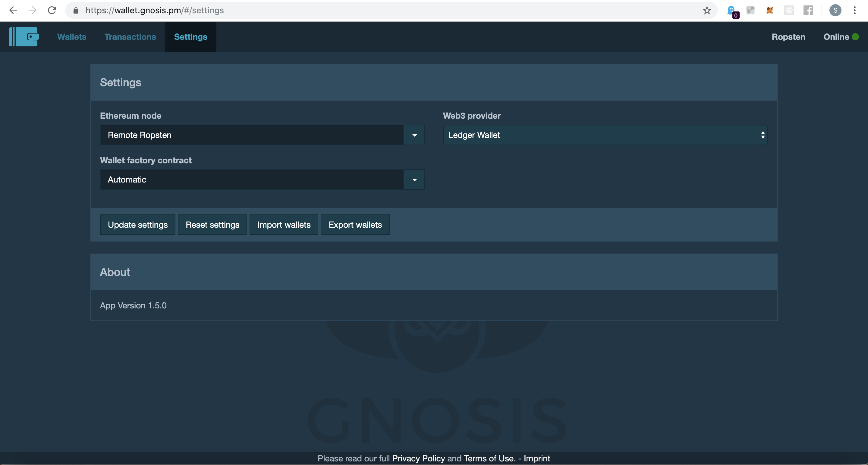Image resolution: width=868 pixels, height=465 pixels.
Task: Expand the Wallet factory contract dropdown
Action: [x=414, y=179]
